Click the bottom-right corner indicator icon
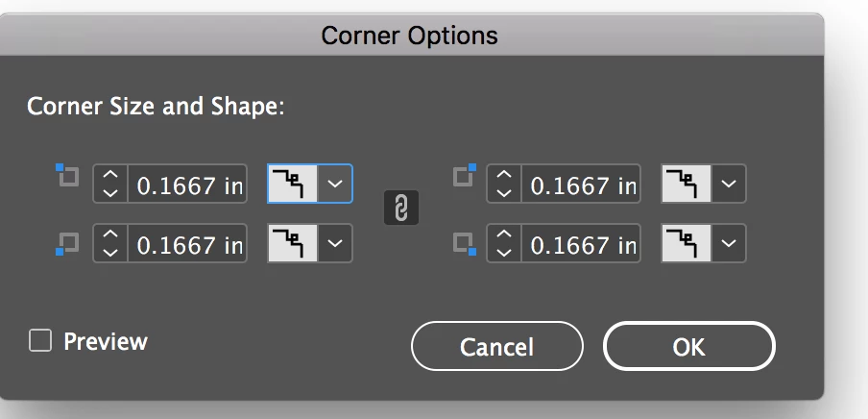 click(465, 244)
